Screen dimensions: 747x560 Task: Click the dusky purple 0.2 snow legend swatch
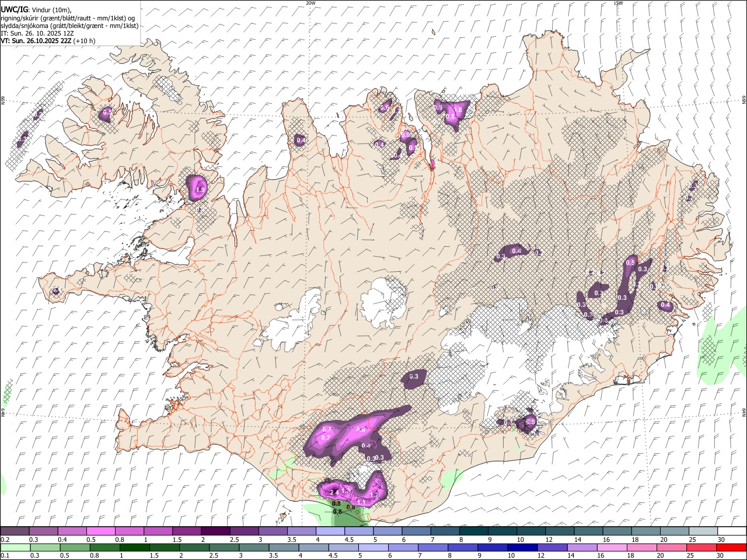tap(15, 531)
